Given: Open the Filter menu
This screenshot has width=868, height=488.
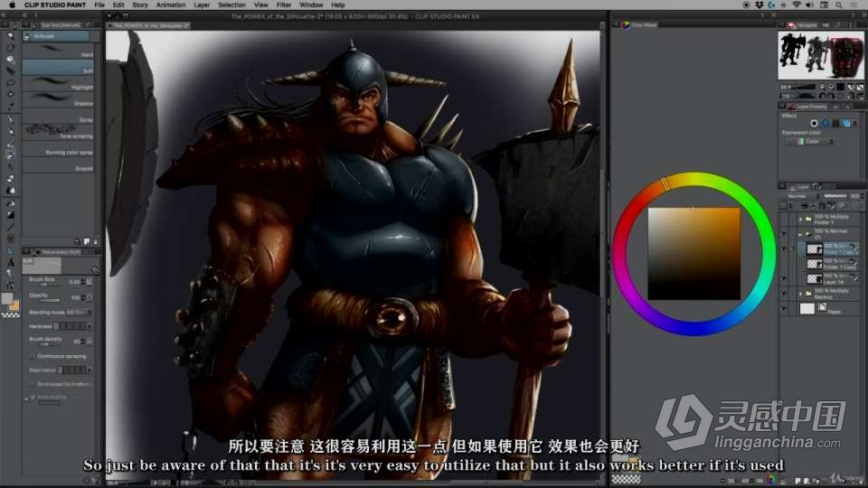Looking at the screenshot, I should click(x=283, y=5).
